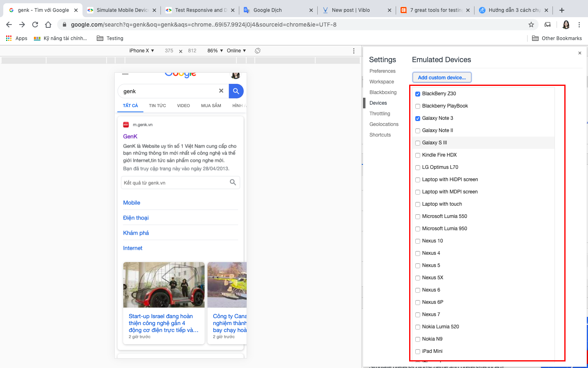The width and height of the screenshot is (588, 368).
Task: Open the Chrome three-dot menu
Action: pos(579,25)
